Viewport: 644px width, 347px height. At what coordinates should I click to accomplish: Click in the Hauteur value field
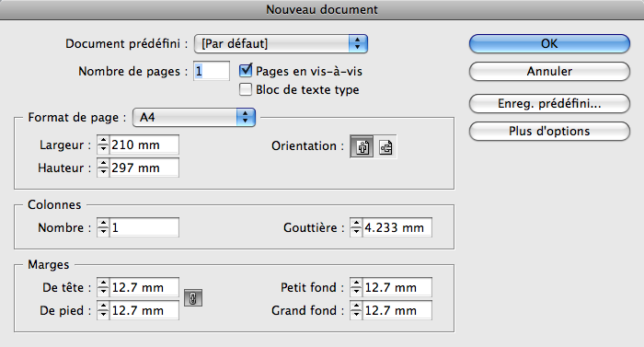[144, 168]
